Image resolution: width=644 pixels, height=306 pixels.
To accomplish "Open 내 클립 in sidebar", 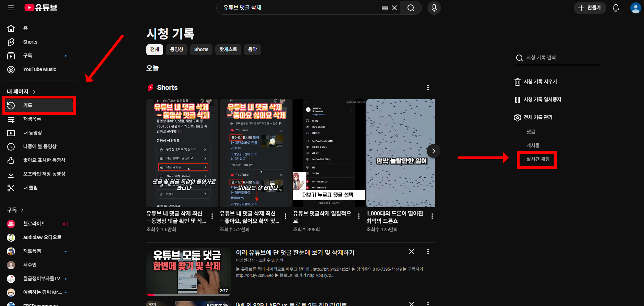I will pyautogui.click(x=40, y=188).
